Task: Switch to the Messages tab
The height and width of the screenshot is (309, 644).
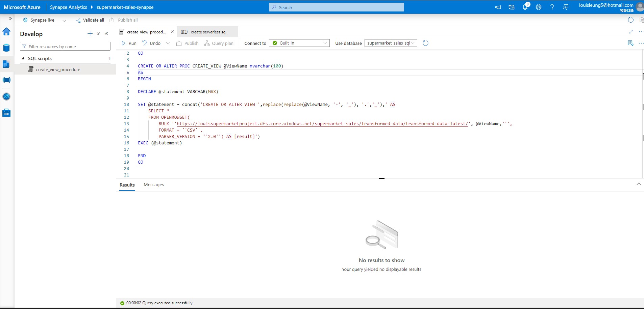Action: pyautogui.click(x=154, y=185)
